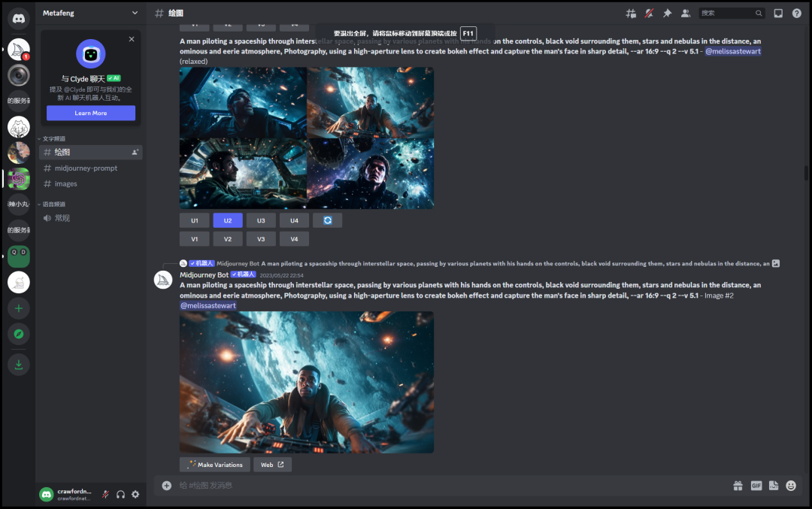
Task: Open the green QD server icon
Action: 19,257
